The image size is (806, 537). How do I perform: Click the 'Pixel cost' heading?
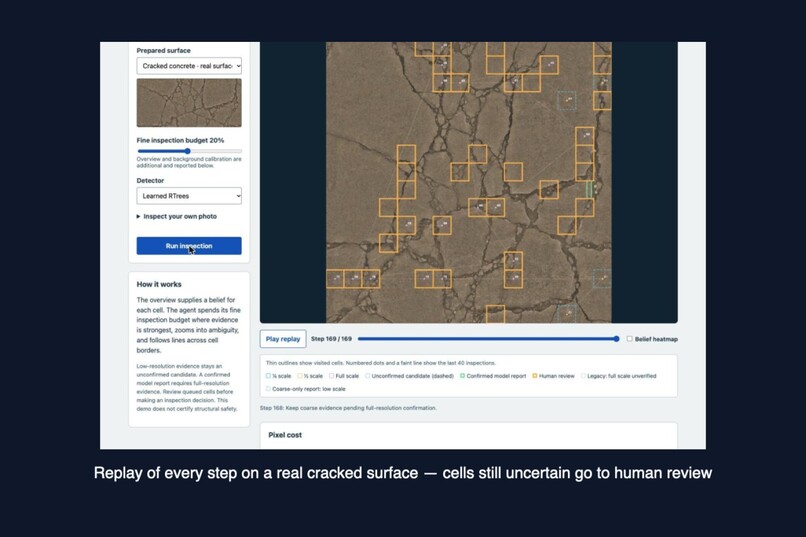pos(285,435)
